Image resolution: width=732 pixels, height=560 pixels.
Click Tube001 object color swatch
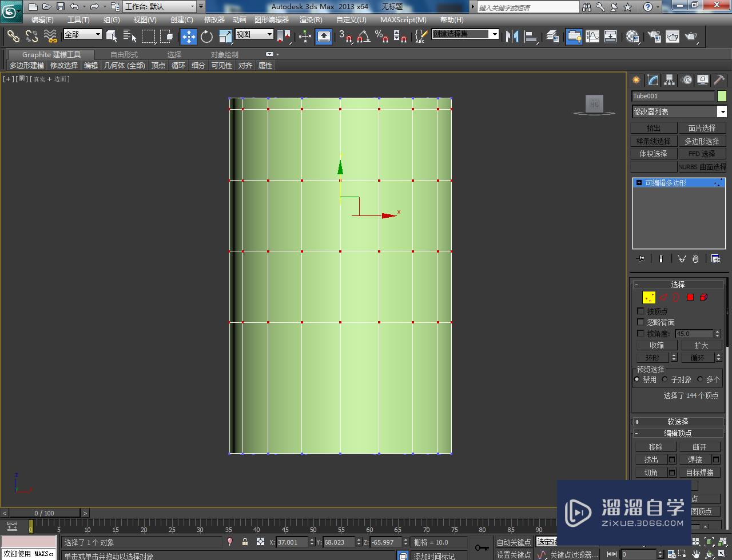pyautogui.click(x=722, y=96)
